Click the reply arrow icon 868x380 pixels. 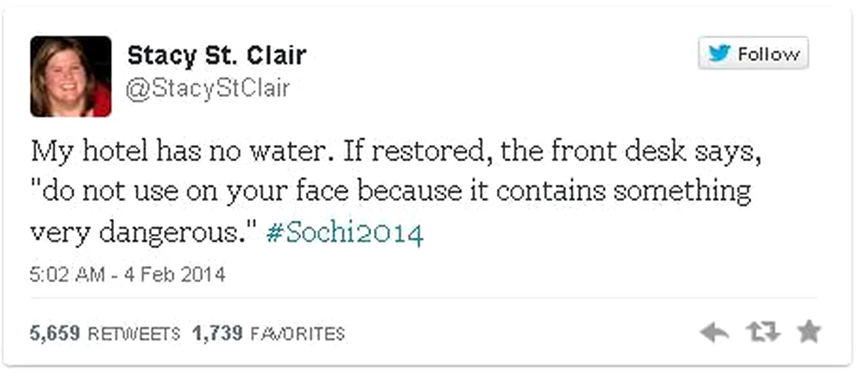(714, 332)
